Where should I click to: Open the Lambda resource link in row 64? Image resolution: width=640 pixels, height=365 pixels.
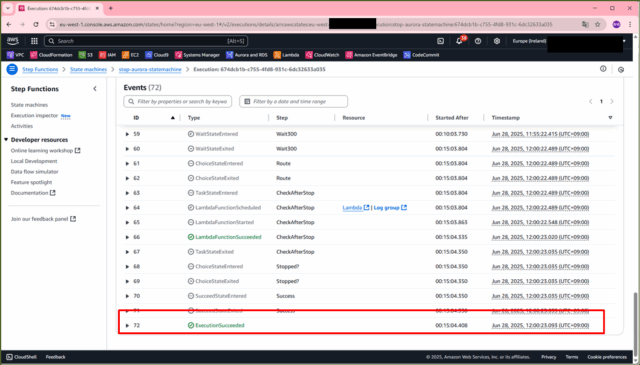pyautogui.click(x=356, y=207)
